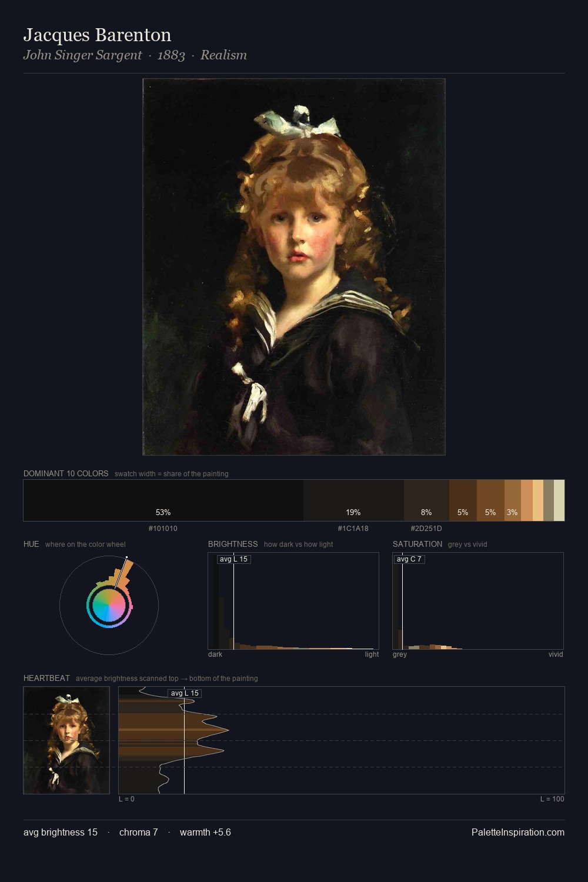Click the color wheel in the hue chart

(109, 606)
